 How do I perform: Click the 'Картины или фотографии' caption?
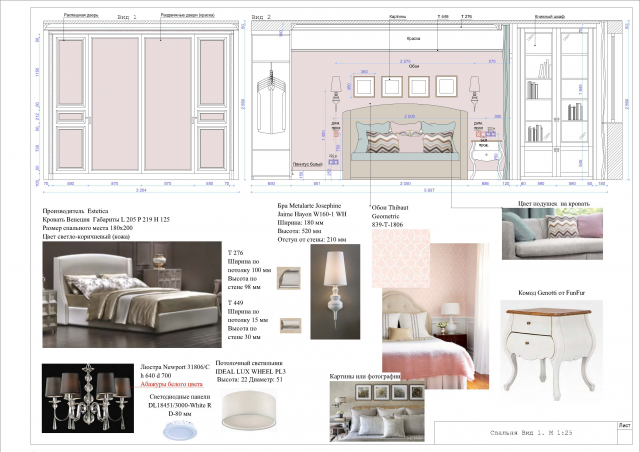365,376
